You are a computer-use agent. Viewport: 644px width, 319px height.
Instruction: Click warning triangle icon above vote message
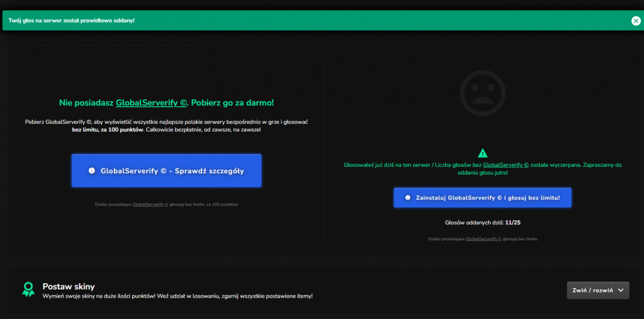(482, 153)
